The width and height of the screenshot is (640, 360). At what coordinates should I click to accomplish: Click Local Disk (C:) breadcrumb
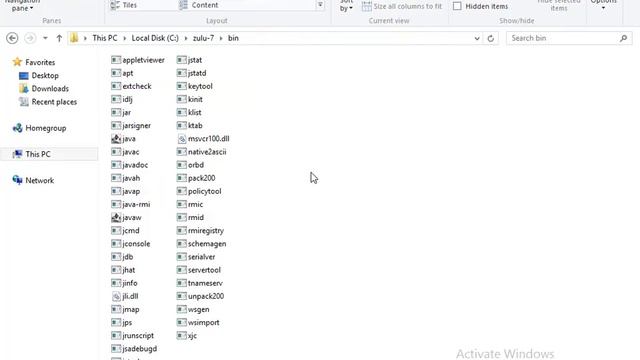tap(155, 38)
